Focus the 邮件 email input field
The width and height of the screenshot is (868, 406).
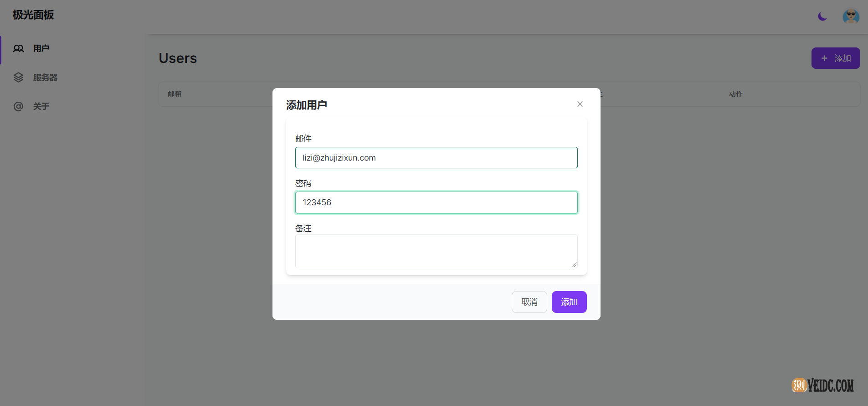click(436, 158)
